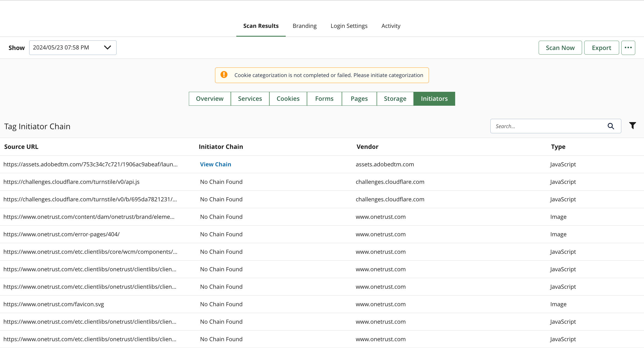Expand the date chevron next to 2024/05/23

click(107, 48)
